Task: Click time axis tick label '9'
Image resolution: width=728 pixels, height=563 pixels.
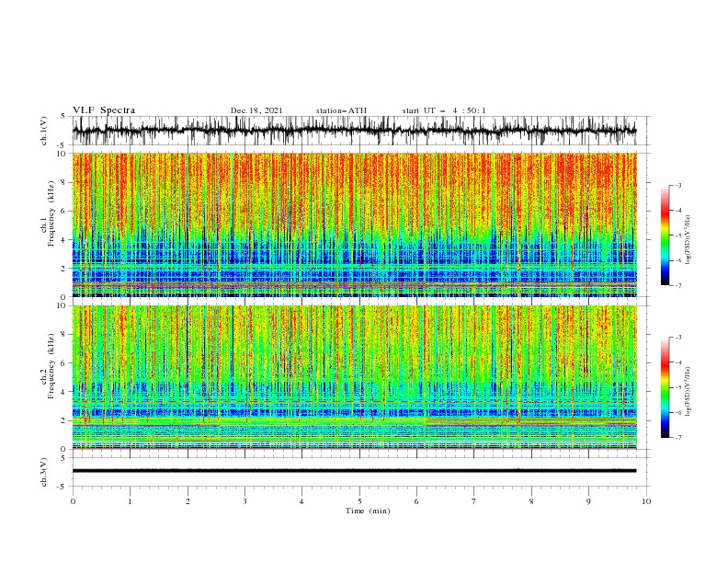Action: 588,501
